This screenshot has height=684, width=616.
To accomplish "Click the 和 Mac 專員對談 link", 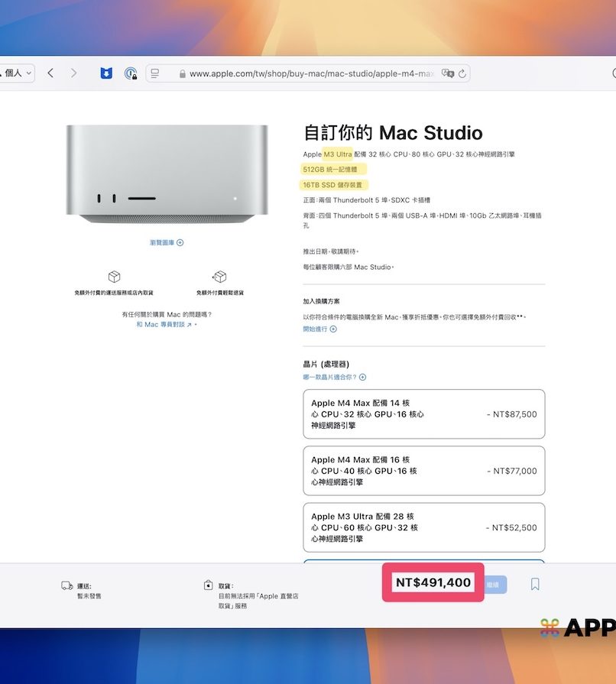I will 165,324.
